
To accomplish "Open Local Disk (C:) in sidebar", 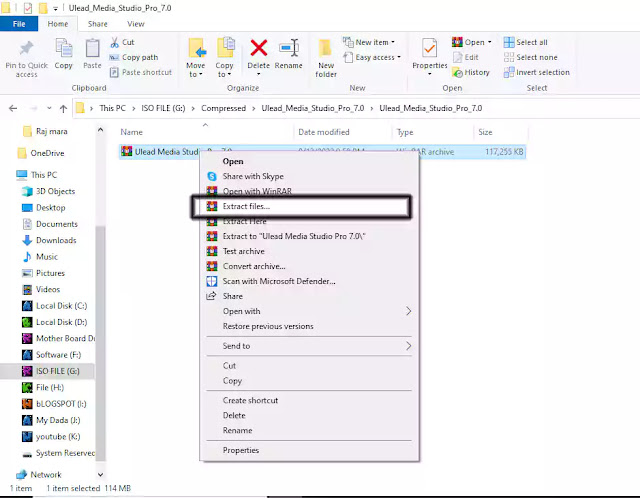I will tap(54, 306).
